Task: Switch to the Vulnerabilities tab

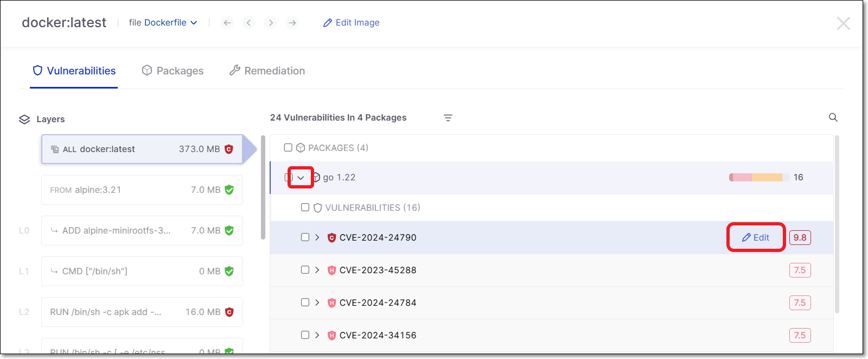Action: pyautogui.click(x=74, y=71)
